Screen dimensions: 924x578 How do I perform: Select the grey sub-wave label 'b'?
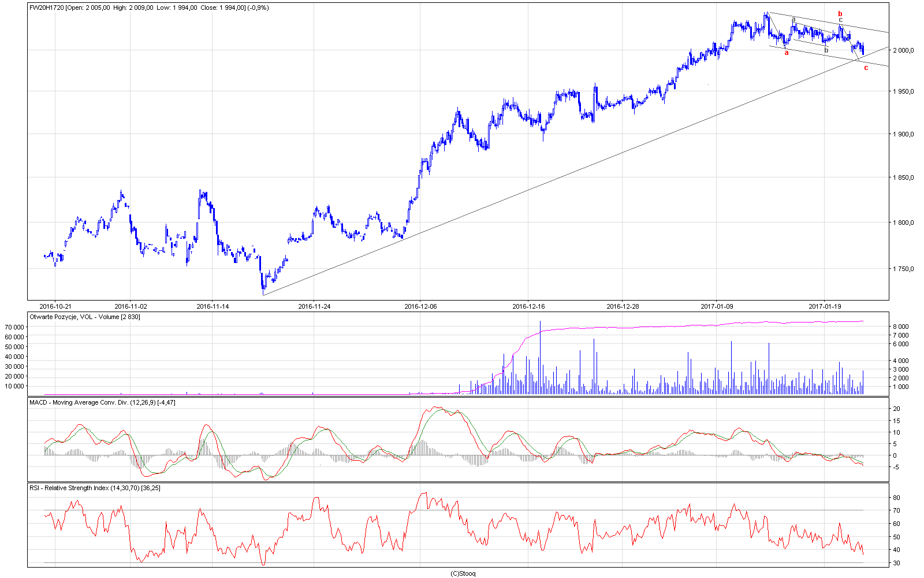pyautogui.click(x=826, y=50)
